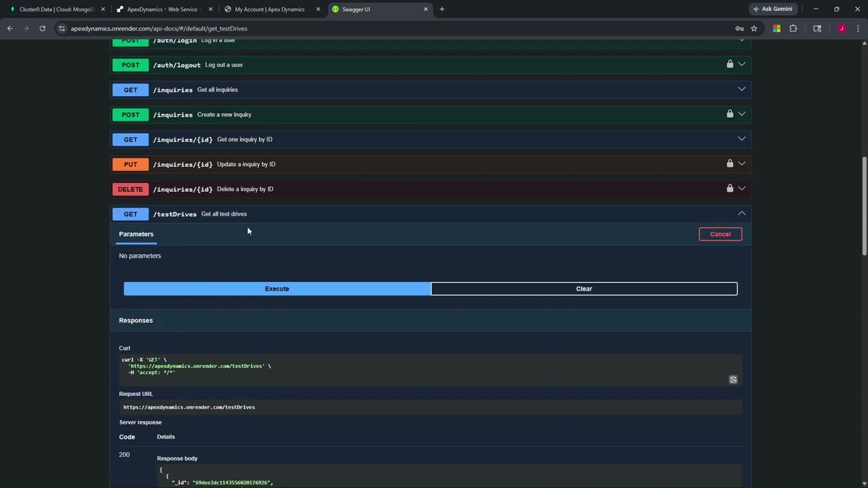Viewport: 868px width, 488px height.
Task: Expand the GET /inquiries/{id} chevron
Action: tap(742, 139)
